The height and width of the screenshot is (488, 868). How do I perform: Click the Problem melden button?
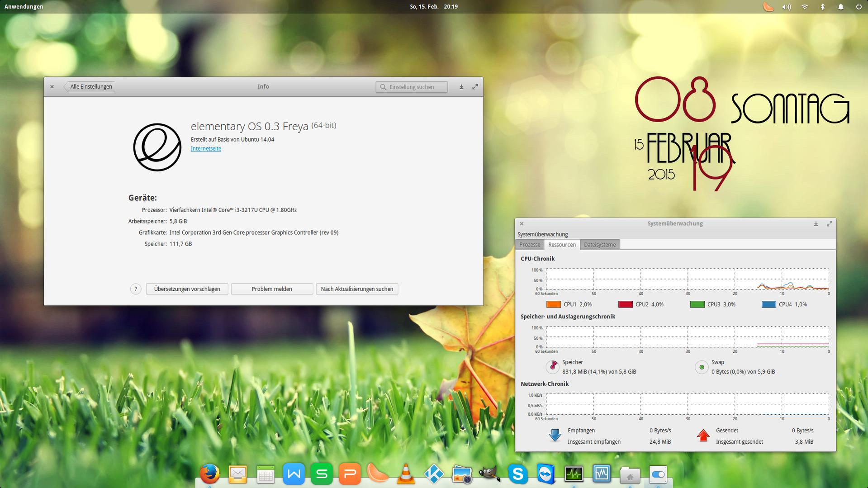tap(272, 289)
